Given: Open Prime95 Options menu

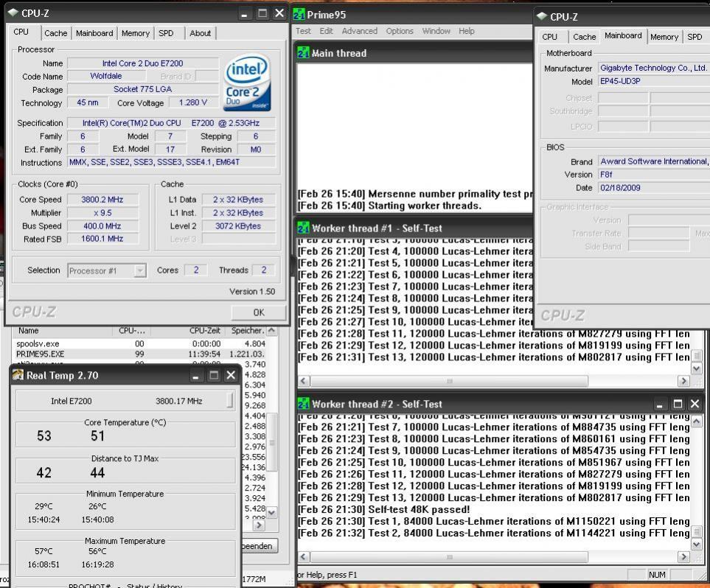Looking at the screenshot, I should coord(400,31).
